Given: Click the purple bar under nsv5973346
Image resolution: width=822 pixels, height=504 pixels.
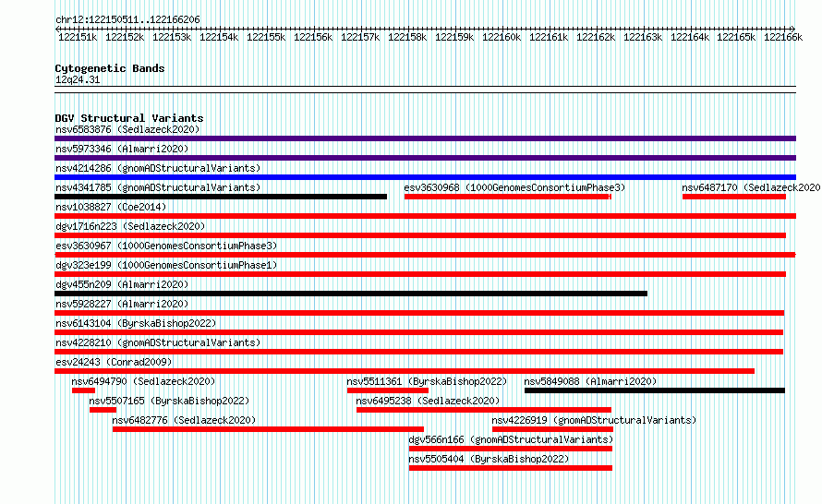Looking at the screenshot, I should pyautogui.click(x=425, y=158).
